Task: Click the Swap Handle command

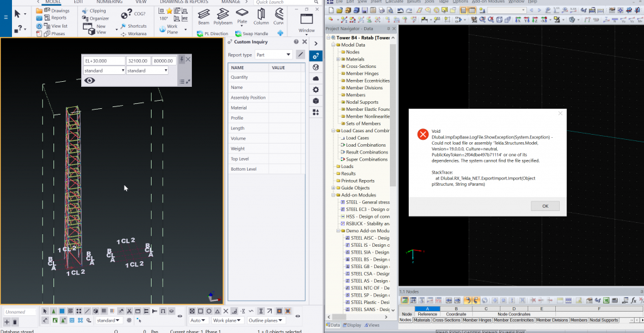Action: pos(252,34)
